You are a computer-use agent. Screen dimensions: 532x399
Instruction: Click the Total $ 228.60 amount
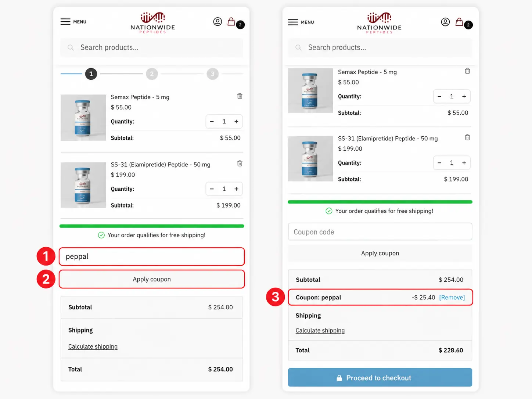pyautogui.click(x=451, y=351)
